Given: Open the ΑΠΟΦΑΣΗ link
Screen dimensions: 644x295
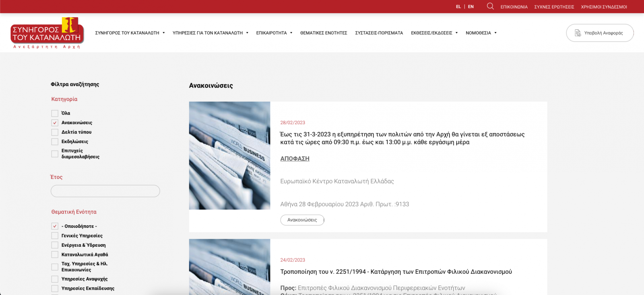Looking at the screenshot, I should (295, 159).
